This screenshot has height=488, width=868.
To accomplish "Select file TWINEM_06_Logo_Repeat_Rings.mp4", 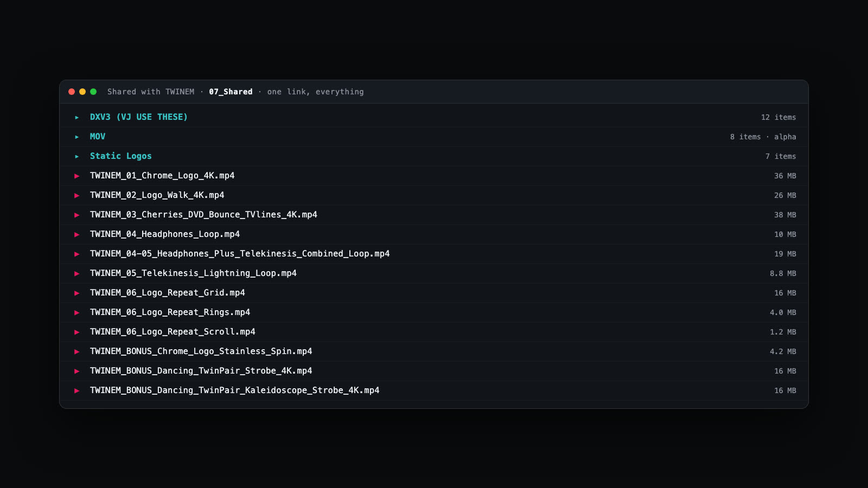I will (170, 312).
